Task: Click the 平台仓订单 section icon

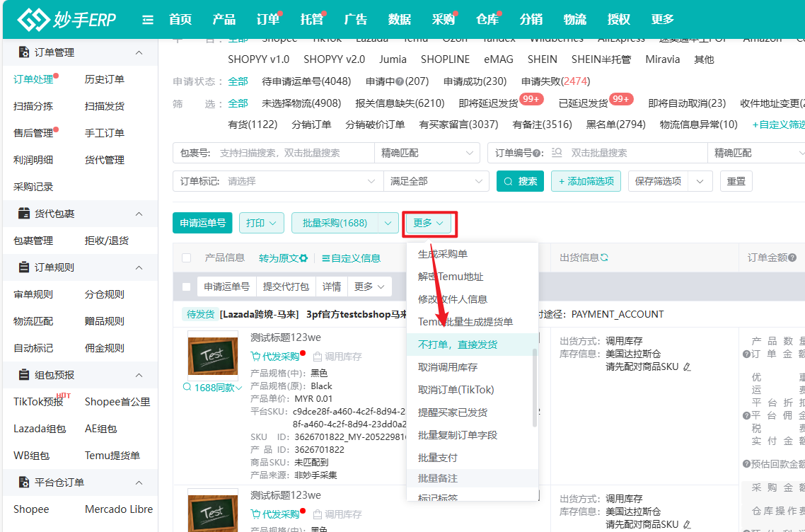Action: [x=23, y=482]
